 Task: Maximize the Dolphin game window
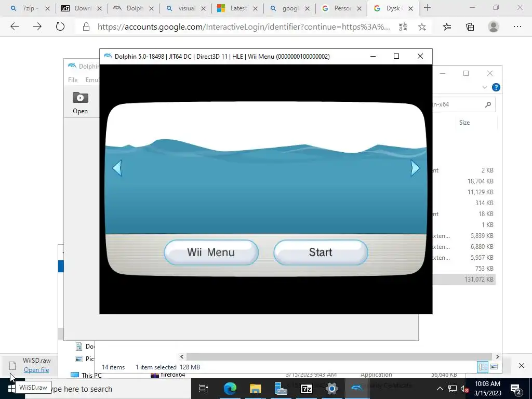(396, 56)
